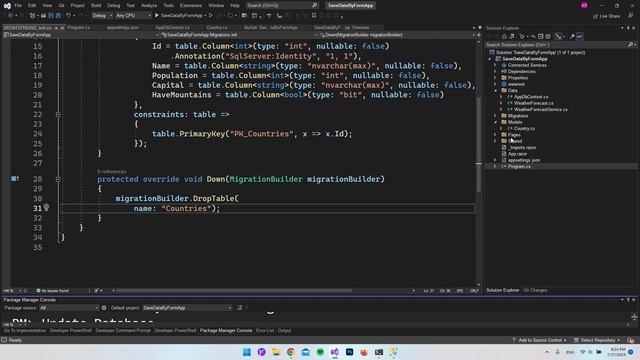Click the override indicator glyph beside line 28

15,179
